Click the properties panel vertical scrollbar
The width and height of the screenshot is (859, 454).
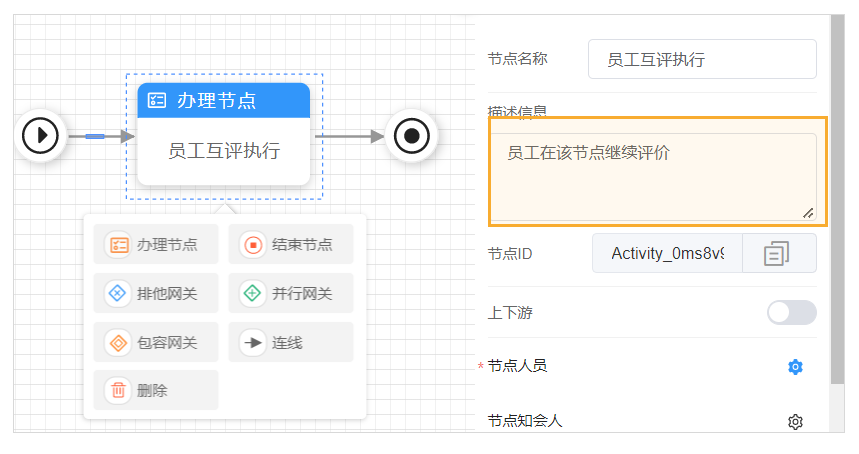tap(836, 150)
